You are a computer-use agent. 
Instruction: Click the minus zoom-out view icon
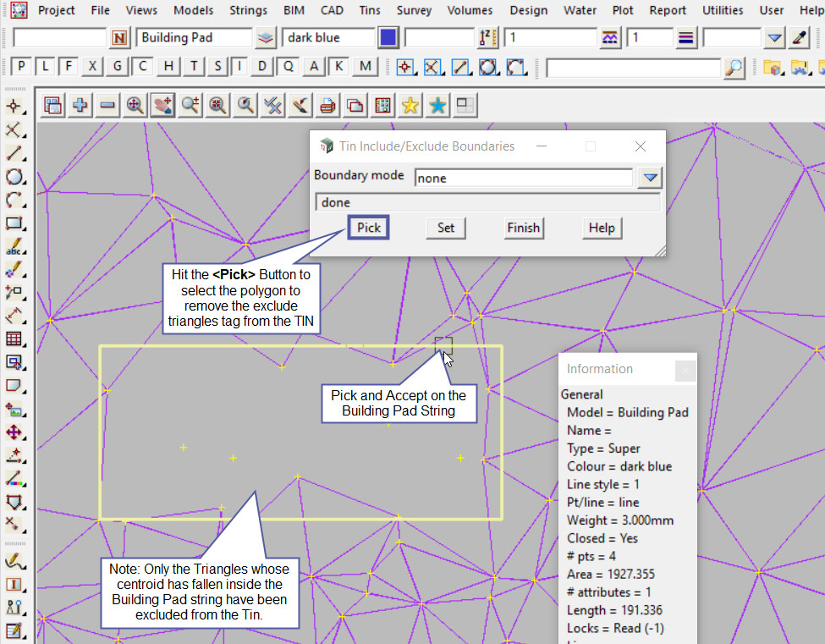pos(107,105)
